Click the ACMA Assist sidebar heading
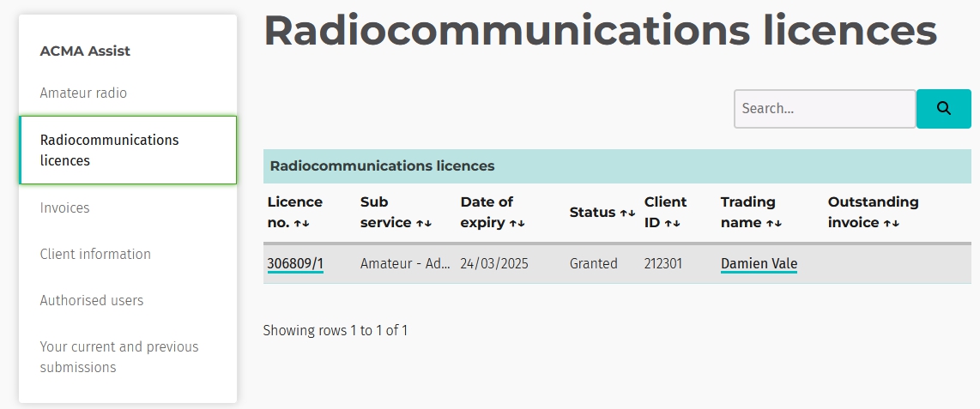Screen dimensions: 980x409 85,51
